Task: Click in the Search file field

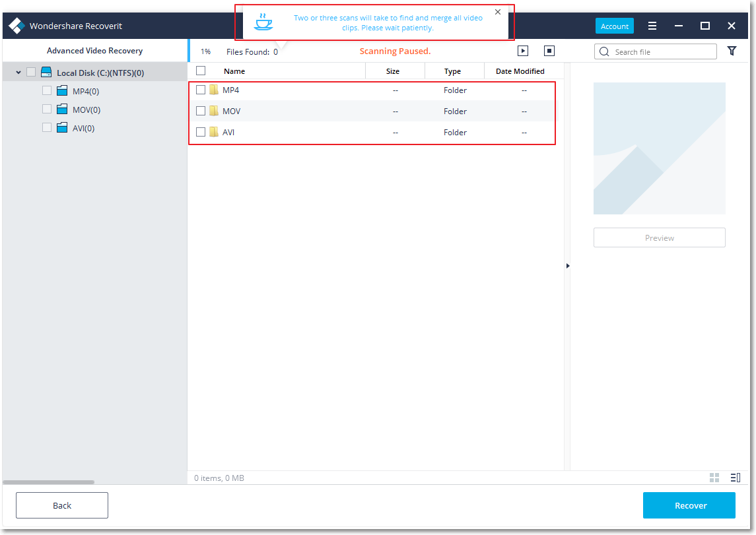Action: 655,51
